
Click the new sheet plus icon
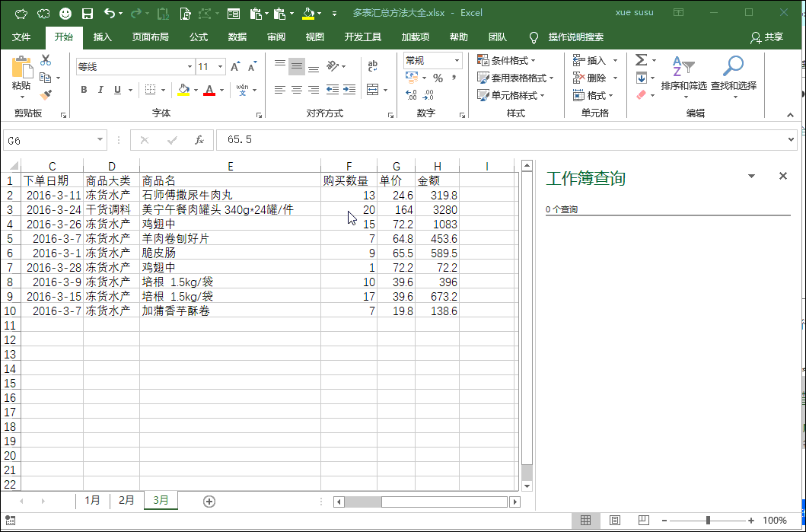[209, 502]
